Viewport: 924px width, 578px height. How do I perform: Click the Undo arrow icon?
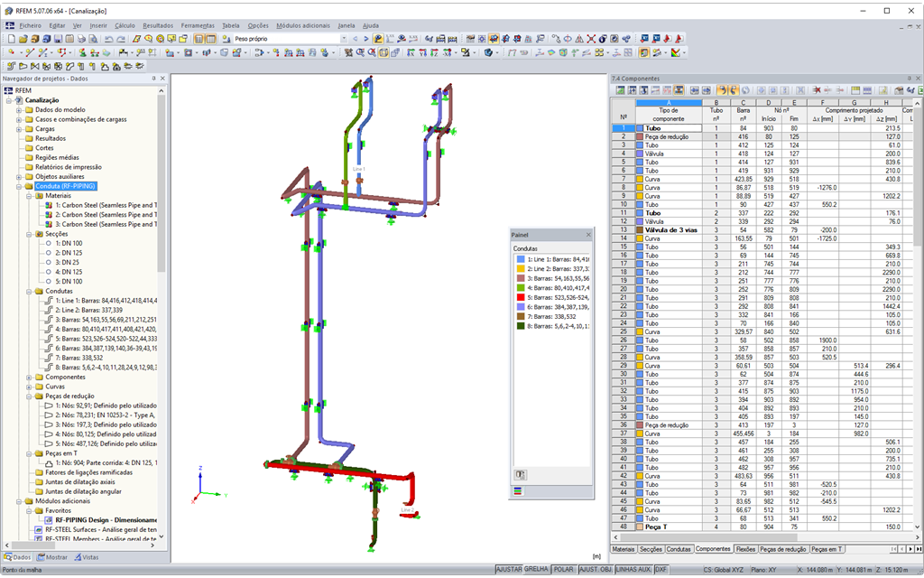(x=109, y=39)
